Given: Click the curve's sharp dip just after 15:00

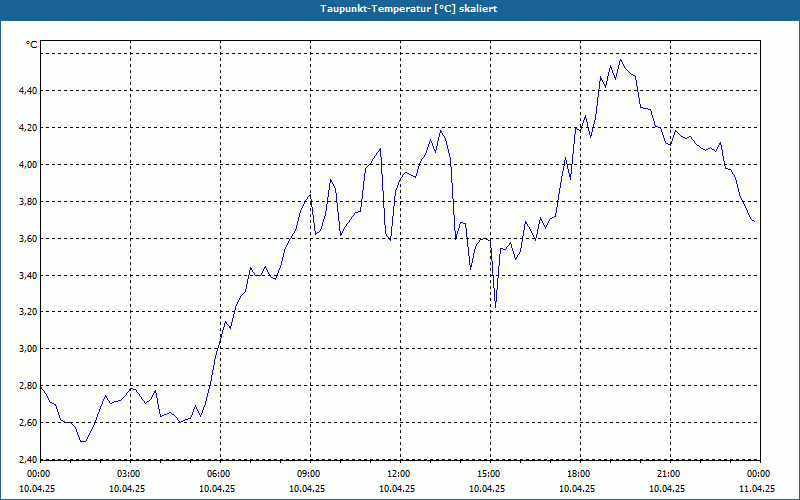Looking at the screenshot, I should (x=495, y=307).
